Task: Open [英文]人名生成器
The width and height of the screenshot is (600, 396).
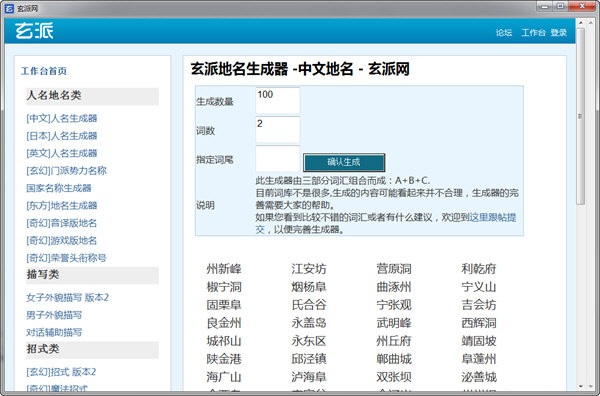Action: tap(62, 153)
